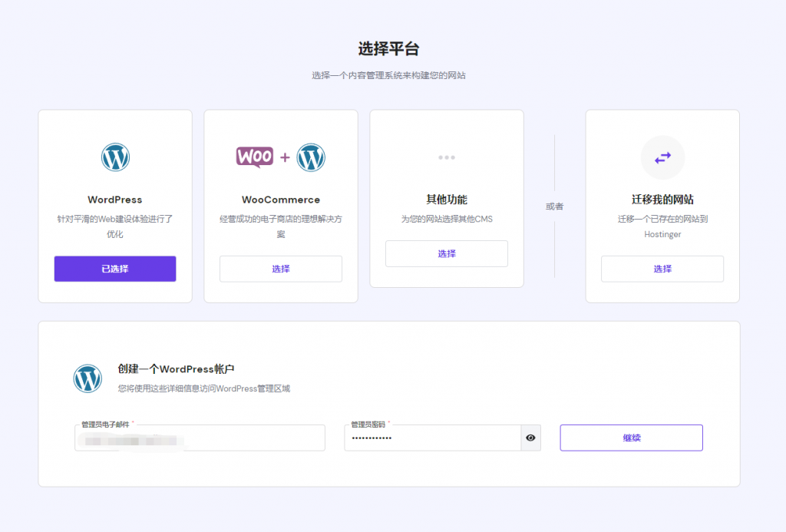This screenshot has width=786, height=532.
Task: Click the 迁移一个已存在的网站到 Hostinger description
Action: click(x=662, y=226)
